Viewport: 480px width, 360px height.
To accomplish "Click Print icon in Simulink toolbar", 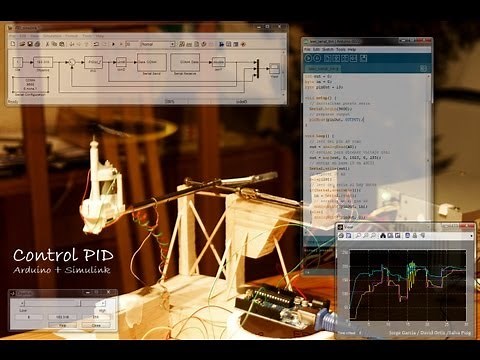I will pyautogui.click(x=37, y=44).
